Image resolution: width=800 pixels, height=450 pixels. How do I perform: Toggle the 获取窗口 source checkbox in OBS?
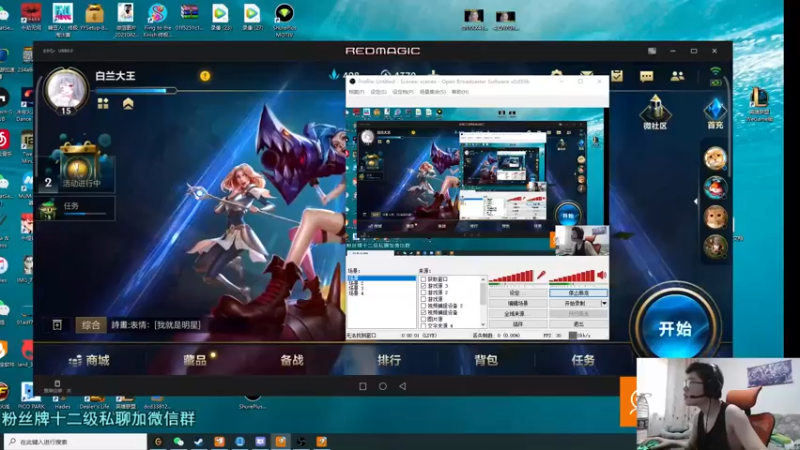(423, 280)
